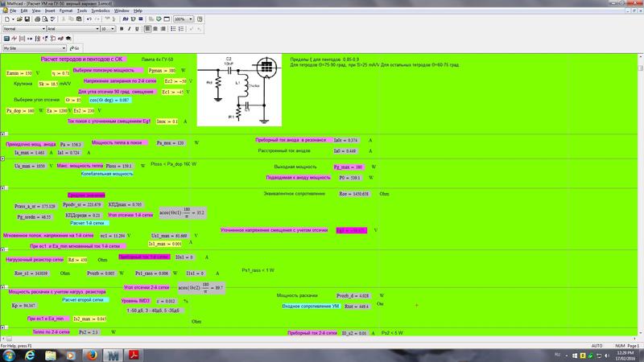The height and width of the screenshot is (362, 644).
Task: Open the Programming palette icon
Action: pos(53,38)
